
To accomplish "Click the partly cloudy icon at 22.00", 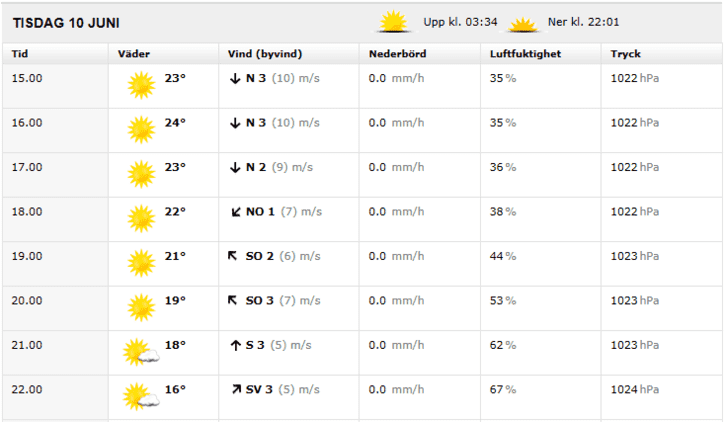I will coord(141,397).
